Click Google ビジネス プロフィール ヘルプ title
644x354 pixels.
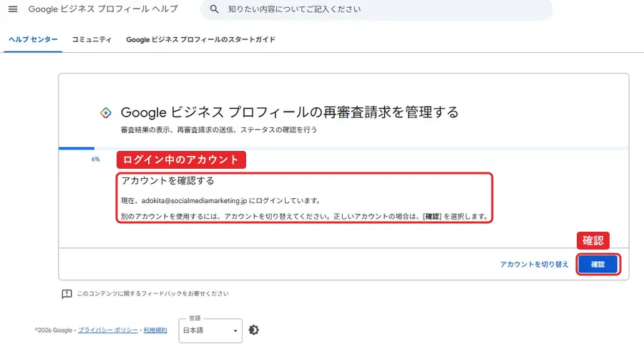tap(103, 9)
